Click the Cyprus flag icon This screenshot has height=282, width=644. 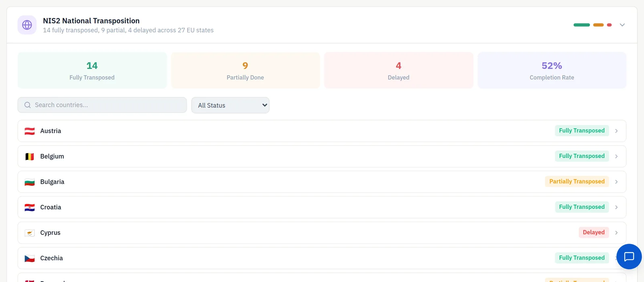coord(30,232)
